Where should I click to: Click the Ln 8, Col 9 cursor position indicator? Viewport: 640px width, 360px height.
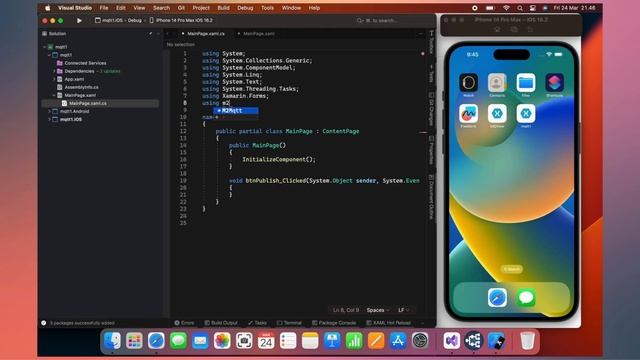346,310
